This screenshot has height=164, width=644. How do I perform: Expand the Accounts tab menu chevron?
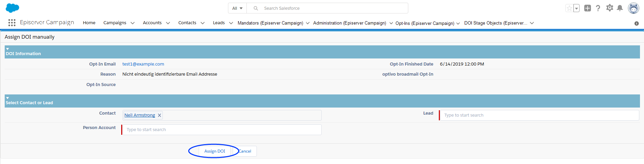pyautogui.click(x=168, y=23)
